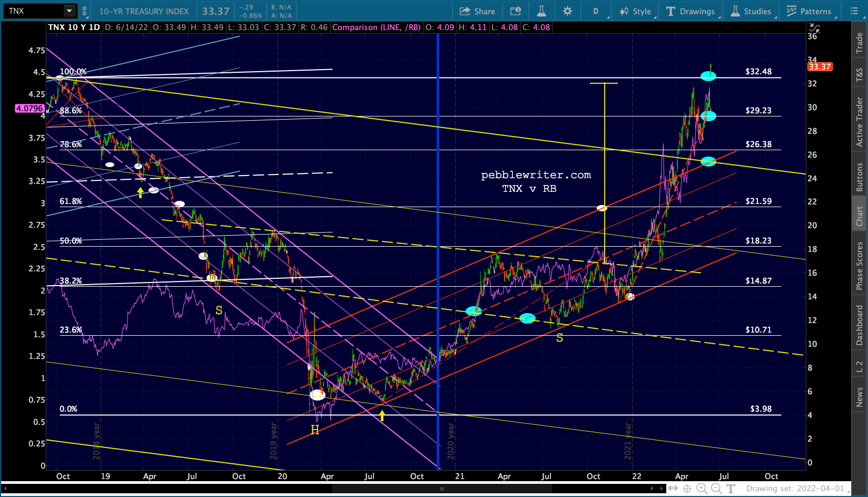
Task: Open the symbol dropdown arrow next to TNX
Action: pos(69,11)
